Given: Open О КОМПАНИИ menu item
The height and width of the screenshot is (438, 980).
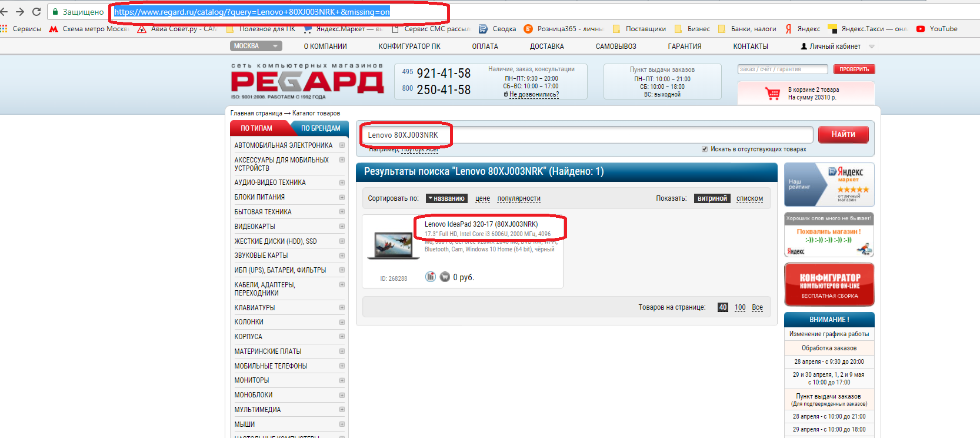Looking at the screenshot, I should 325,47.
